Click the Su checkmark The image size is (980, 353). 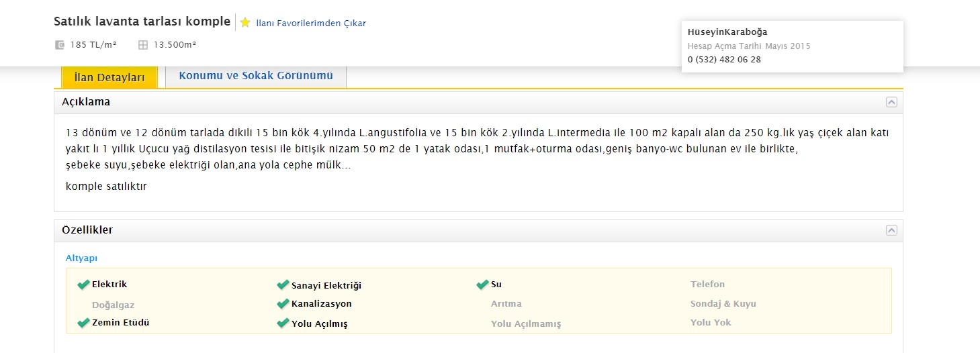[x=482, y=285]
